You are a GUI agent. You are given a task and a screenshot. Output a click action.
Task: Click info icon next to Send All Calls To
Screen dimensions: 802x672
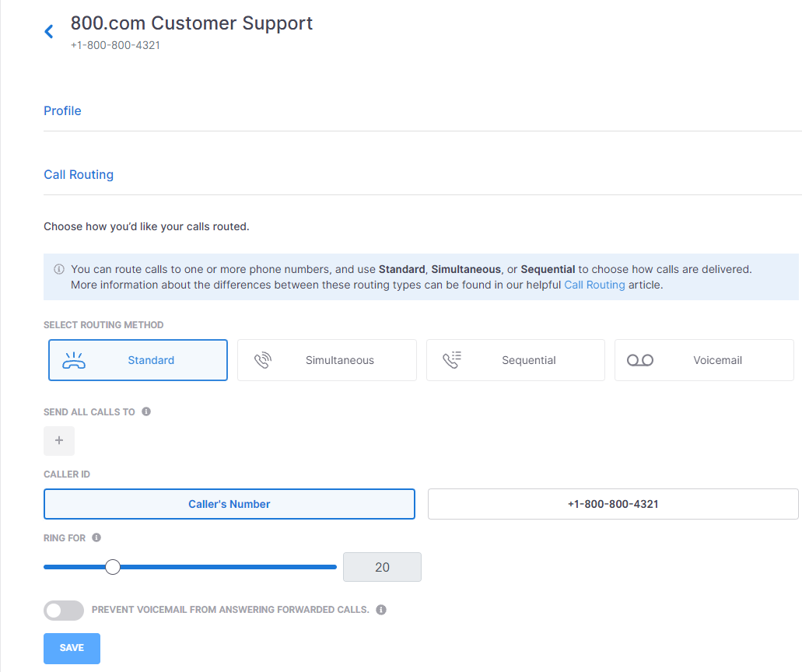click(x=146, y=411)
